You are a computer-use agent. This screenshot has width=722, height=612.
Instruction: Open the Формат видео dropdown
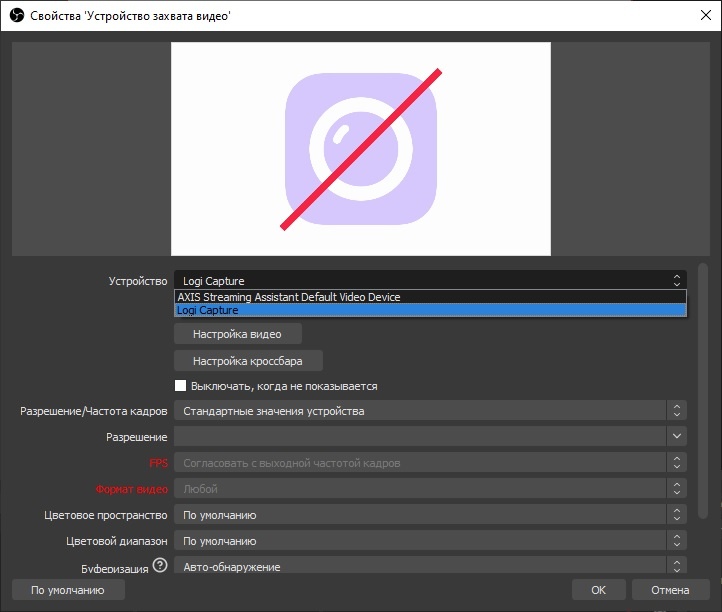coord(430,489)
